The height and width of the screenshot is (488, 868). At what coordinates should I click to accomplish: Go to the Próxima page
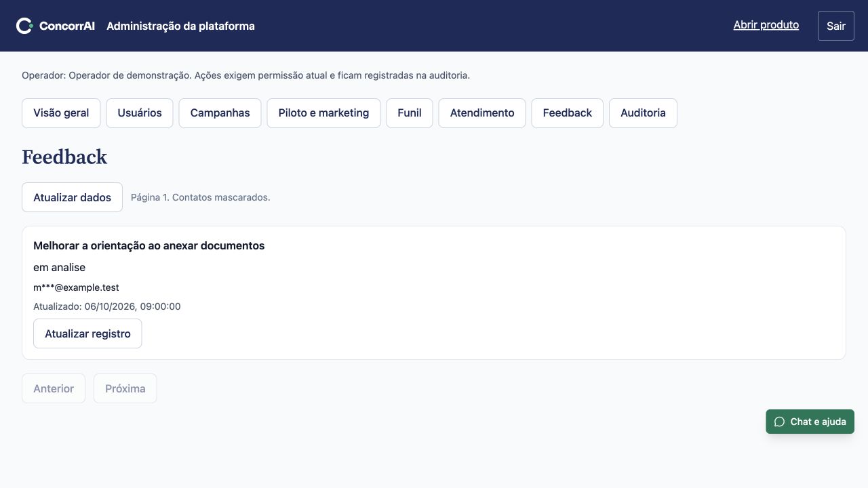pyautogui.click(x=125, y=388)
